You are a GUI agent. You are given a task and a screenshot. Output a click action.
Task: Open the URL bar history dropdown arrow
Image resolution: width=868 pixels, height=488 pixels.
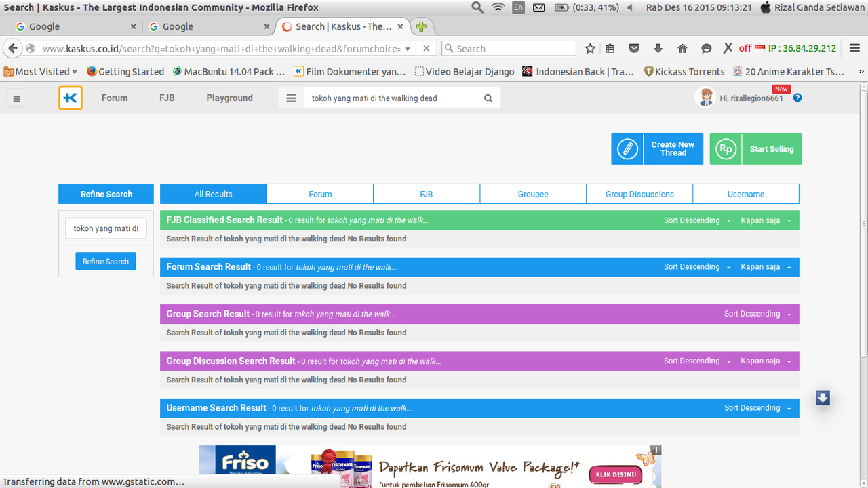coord(407,49)
